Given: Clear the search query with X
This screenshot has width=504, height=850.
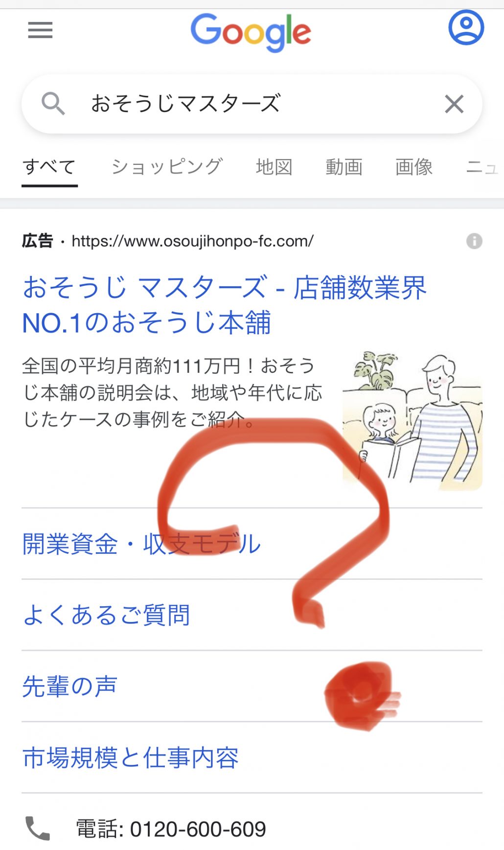Looking at the screenshot, I should (x=454, y=104).
